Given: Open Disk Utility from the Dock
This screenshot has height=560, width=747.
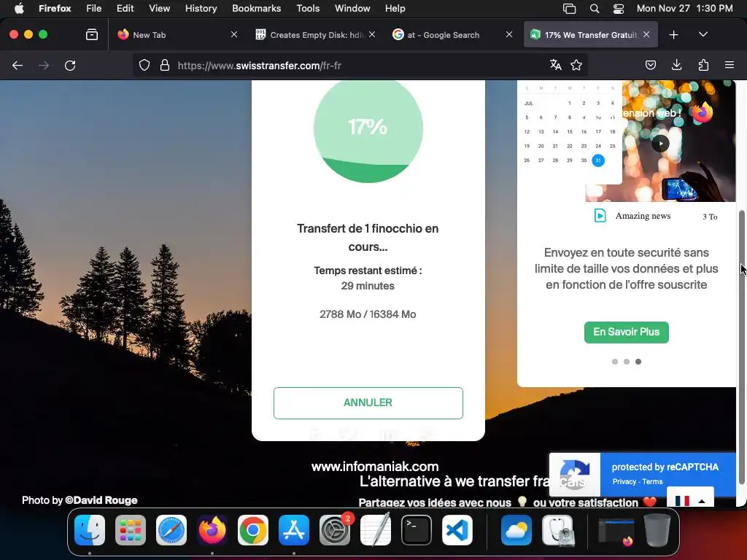Looking at the screenshot, I should (558, 530).
